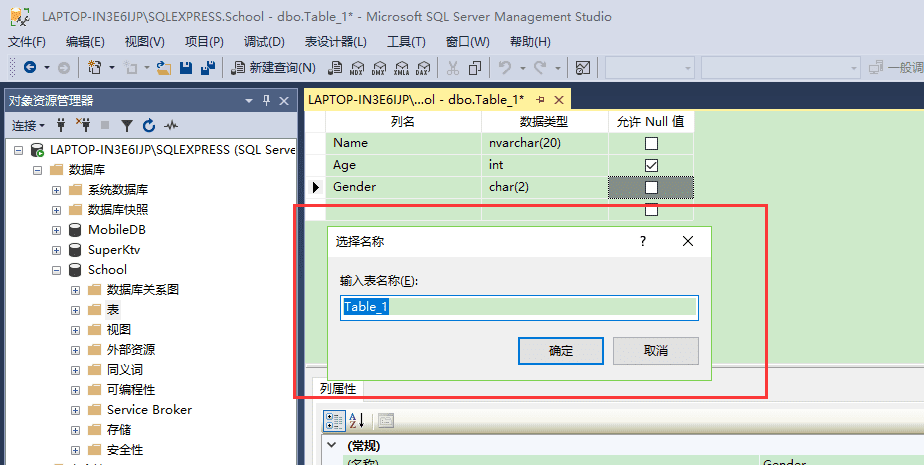
Task: Collapse the 数据库 folder node
Action: 38,170
